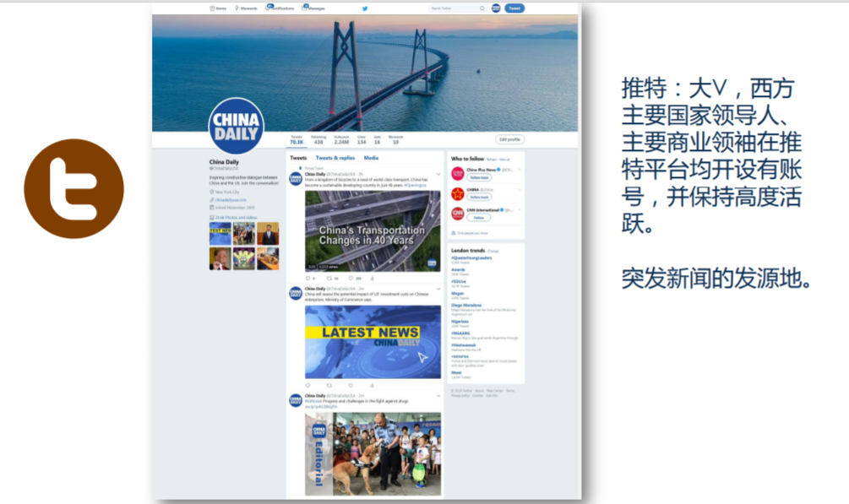Expand options chevron on Editorial drugs tweet

coord(438,396)
